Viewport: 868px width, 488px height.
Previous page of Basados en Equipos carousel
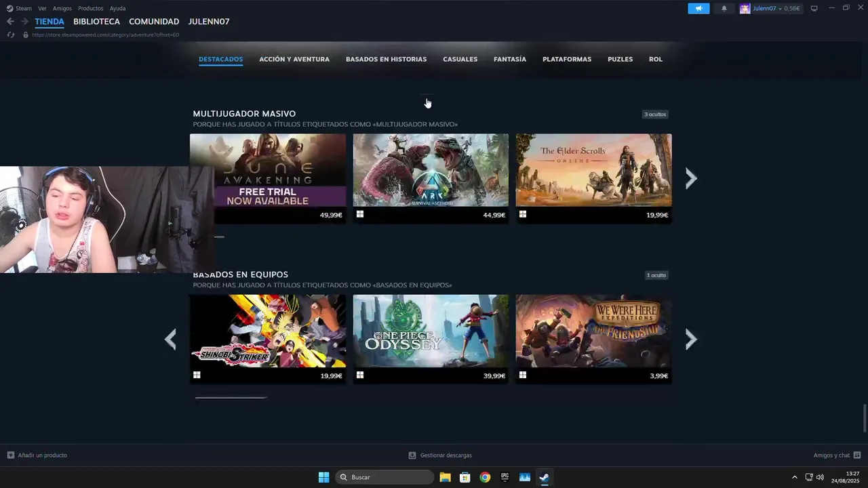170,339
